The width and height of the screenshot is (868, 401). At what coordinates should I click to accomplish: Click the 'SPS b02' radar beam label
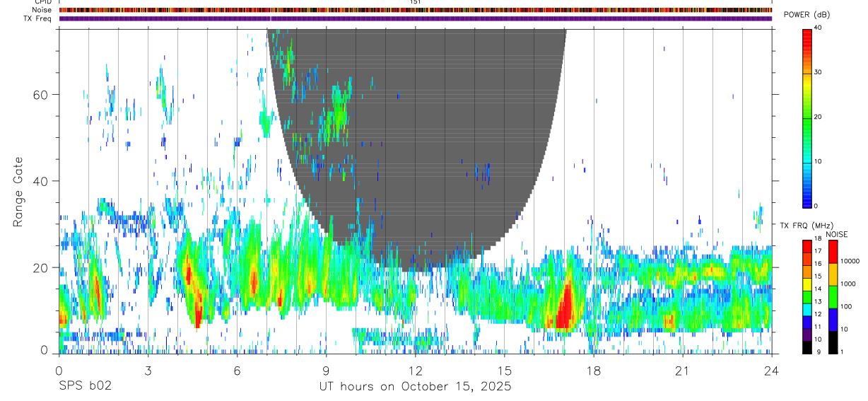coord(84,386)
